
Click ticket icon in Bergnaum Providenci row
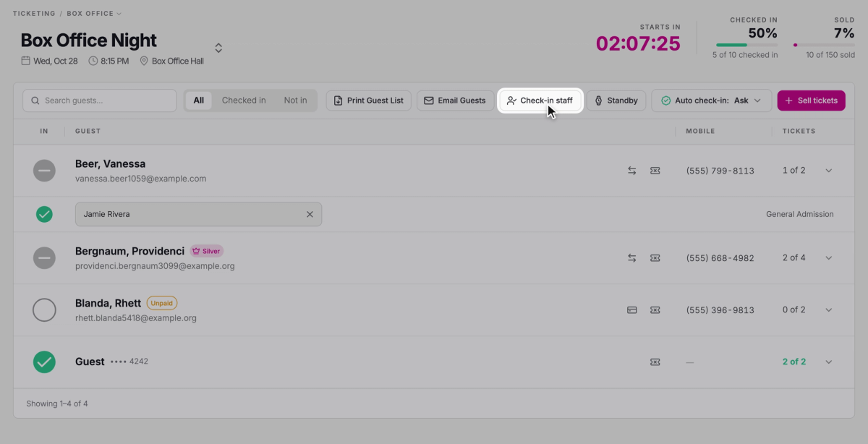[655, 258]
